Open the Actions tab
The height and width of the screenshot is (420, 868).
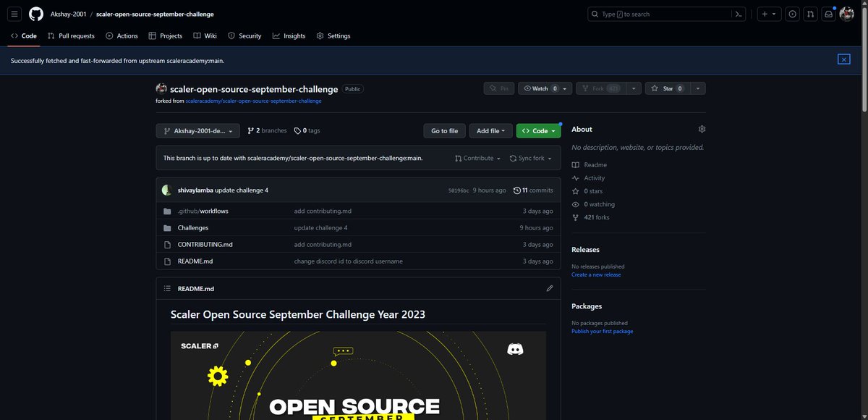point(122,35)
